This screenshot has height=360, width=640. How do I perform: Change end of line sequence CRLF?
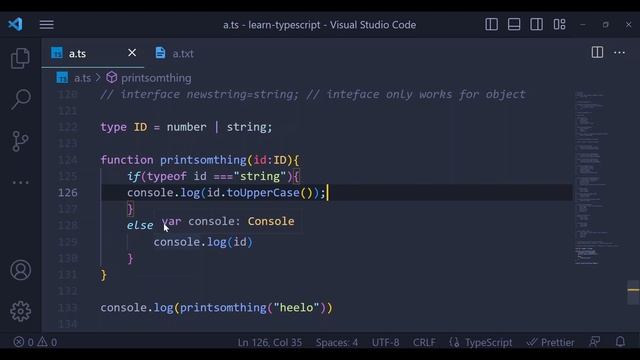(424, 342)
